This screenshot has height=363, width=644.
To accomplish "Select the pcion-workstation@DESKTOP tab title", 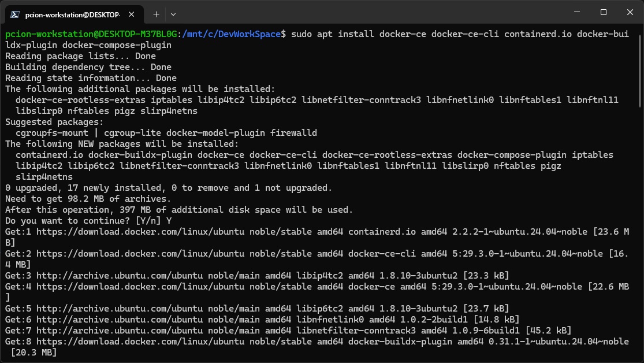I will [72, 14].
